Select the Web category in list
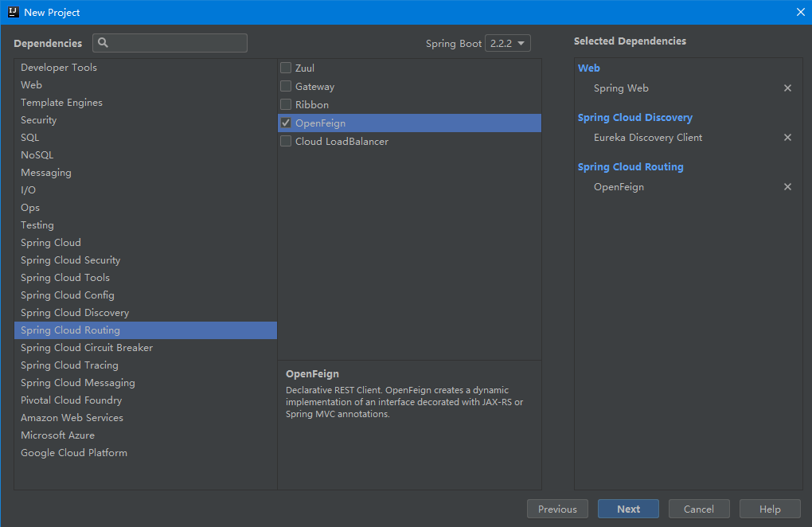Image resolution: width=812 pixels, height=527 pixels. pyautogui.click(x=146, y=85)
